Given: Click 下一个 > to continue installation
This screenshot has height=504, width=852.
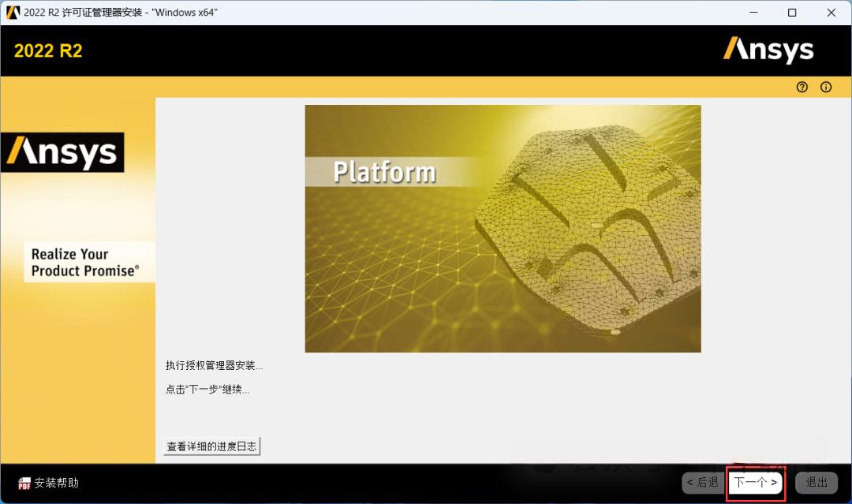Looking at the screenshot, I should (756, 482).
